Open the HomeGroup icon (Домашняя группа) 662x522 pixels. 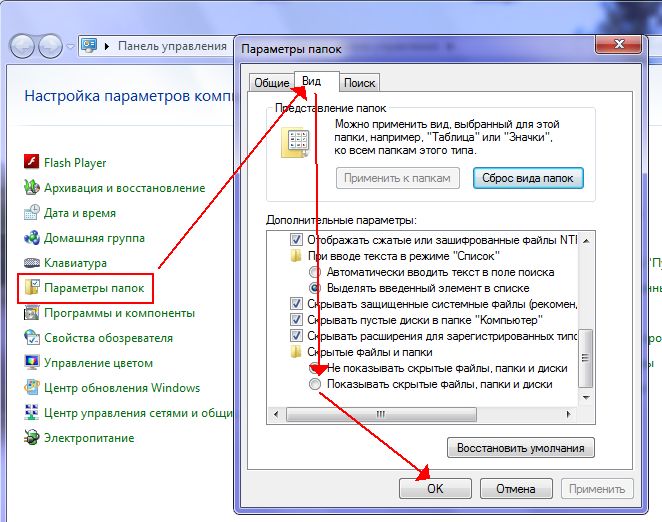coord(32,237)
